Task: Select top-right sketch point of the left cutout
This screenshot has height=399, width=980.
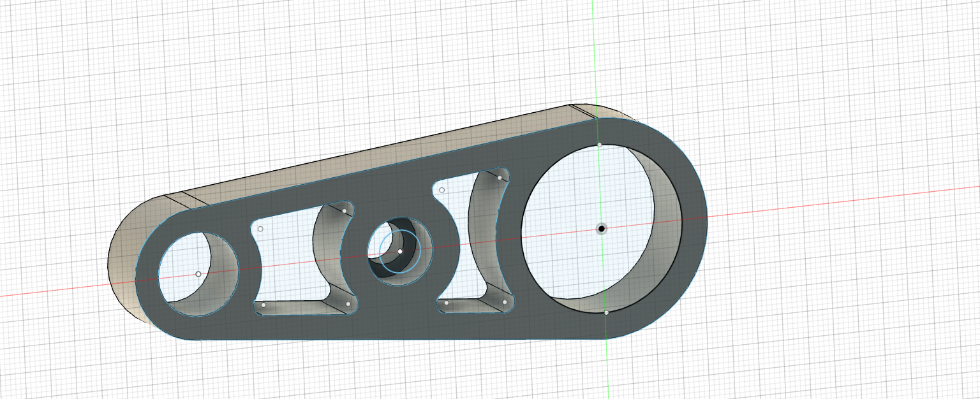Action: [x=345, y=211]
